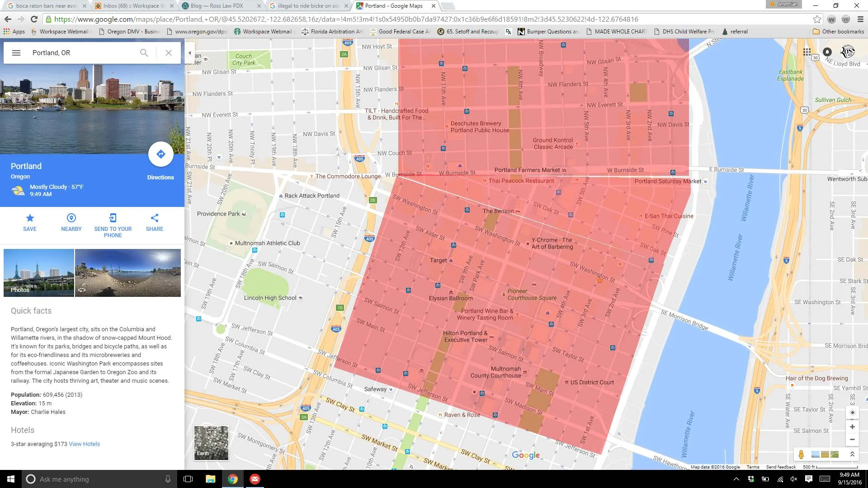Collapse the side panel arrow

click(189, 53)
